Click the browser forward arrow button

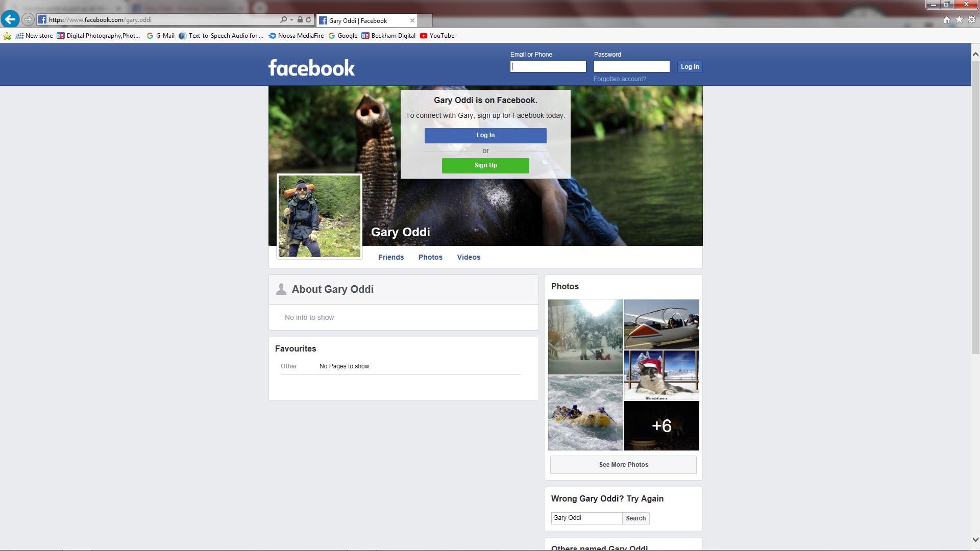(28, 19)
